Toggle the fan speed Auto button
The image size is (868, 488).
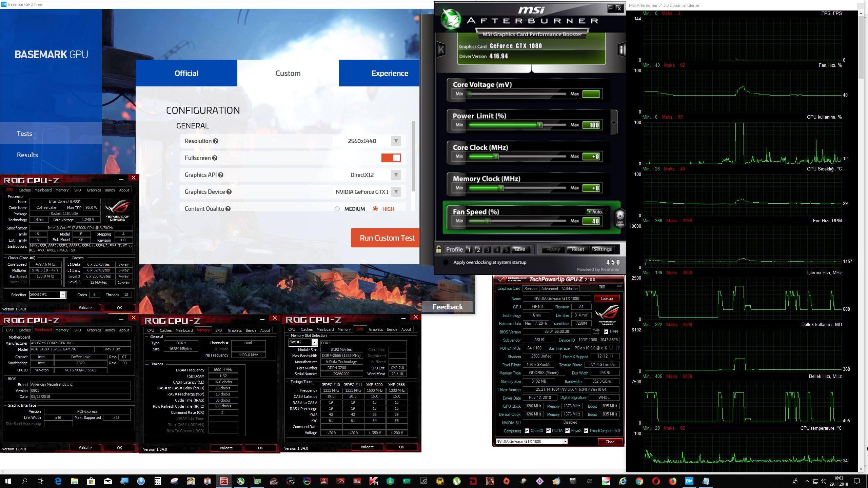click(x=594, y=211)
